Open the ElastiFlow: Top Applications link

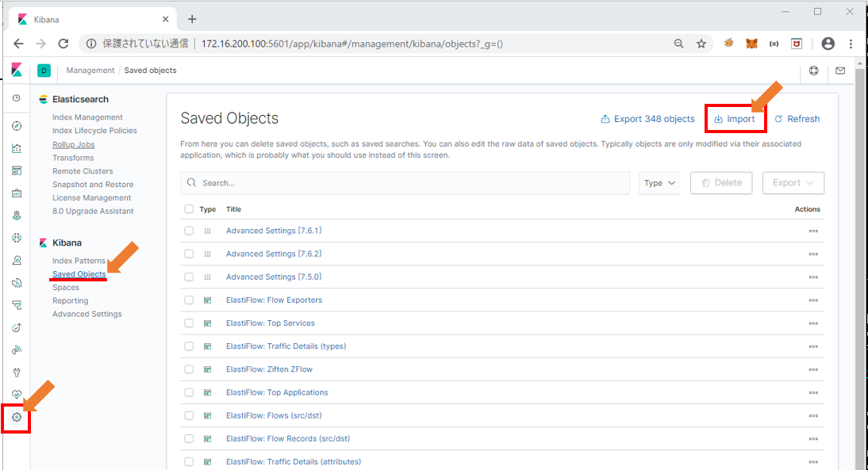[277, 392]
